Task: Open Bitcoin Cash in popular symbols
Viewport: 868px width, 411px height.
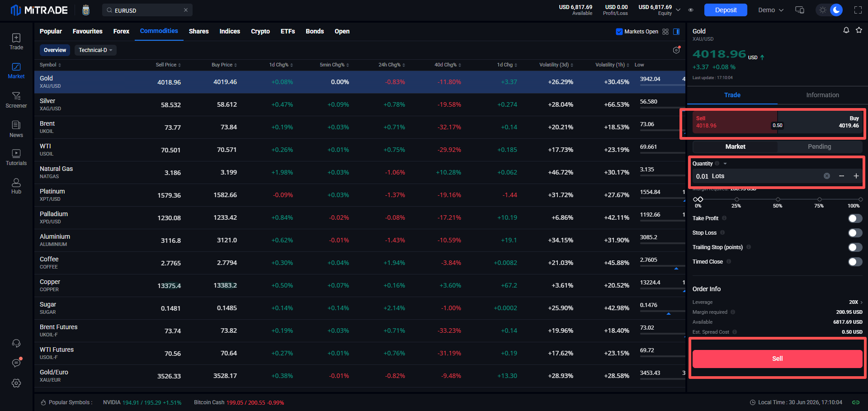Action: (x=239, y=402)
